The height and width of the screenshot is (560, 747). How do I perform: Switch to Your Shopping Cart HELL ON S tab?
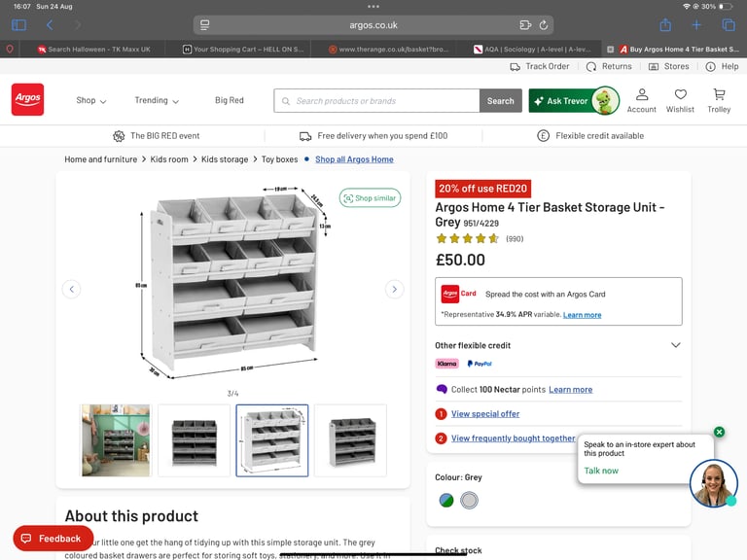243,49
